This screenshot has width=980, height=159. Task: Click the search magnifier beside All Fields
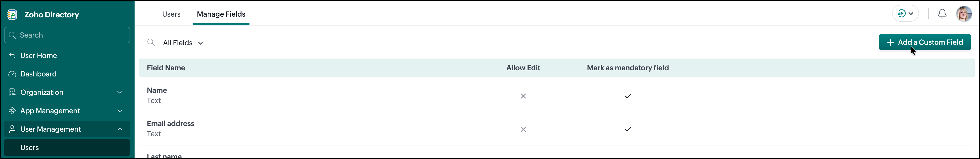click(151, 42)
